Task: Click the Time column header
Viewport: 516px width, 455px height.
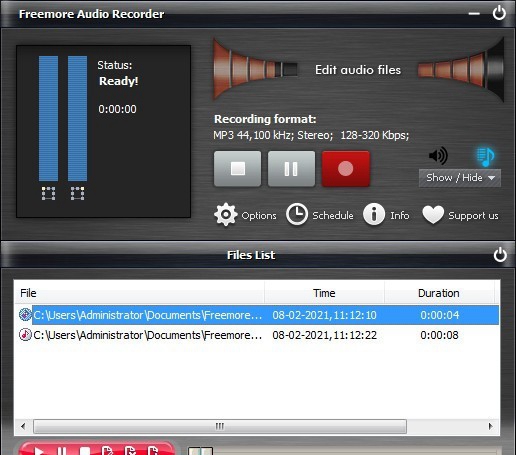Action: 324,293
